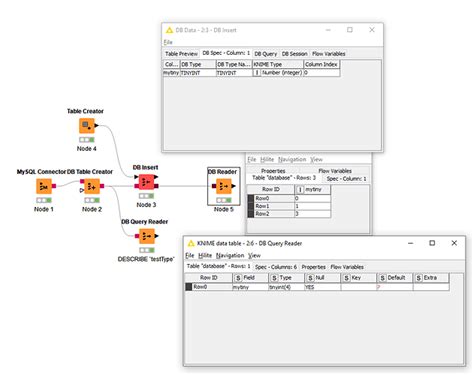Click warning icon in KNIME data table title

[191, 243]
